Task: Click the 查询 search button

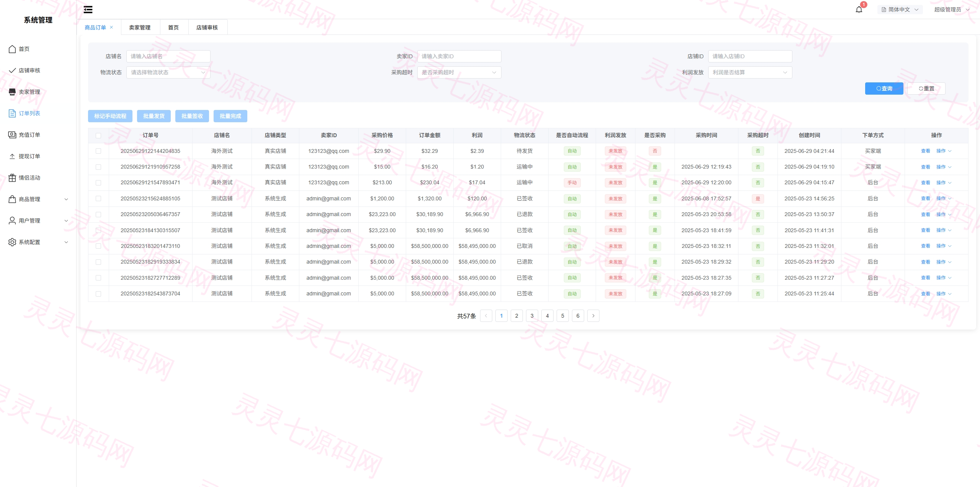Action: coord(884,89)
